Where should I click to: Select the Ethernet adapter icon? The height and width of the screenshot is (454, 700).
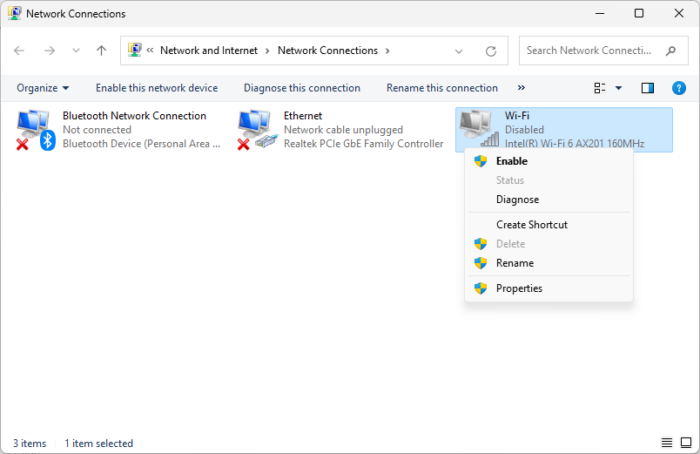click(255, 130)
